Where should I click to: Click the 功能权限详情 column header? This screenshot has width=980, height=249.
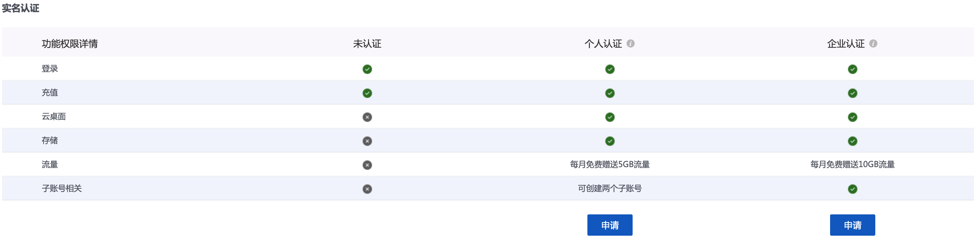tap(69, 44)
